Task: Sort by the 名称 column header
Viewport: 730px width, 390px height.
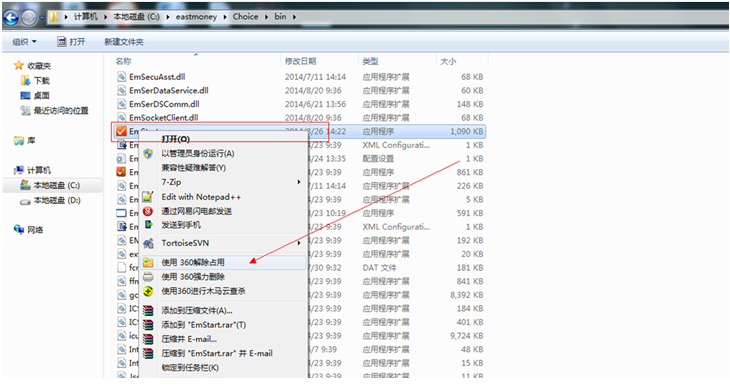Action: coord(123,61)
